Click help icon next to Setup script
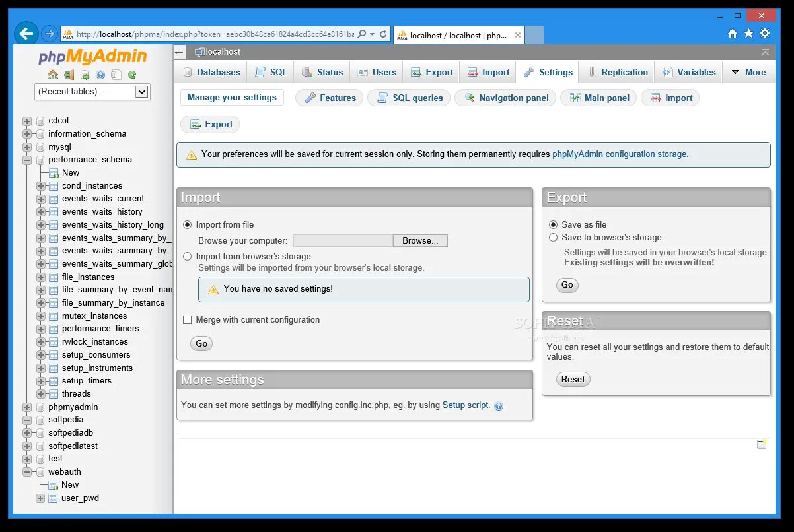The image size is (794, 532). coord(499,406)
